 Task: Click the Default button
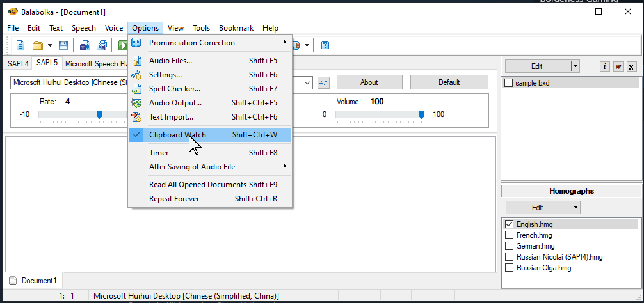tap(449, 82)
